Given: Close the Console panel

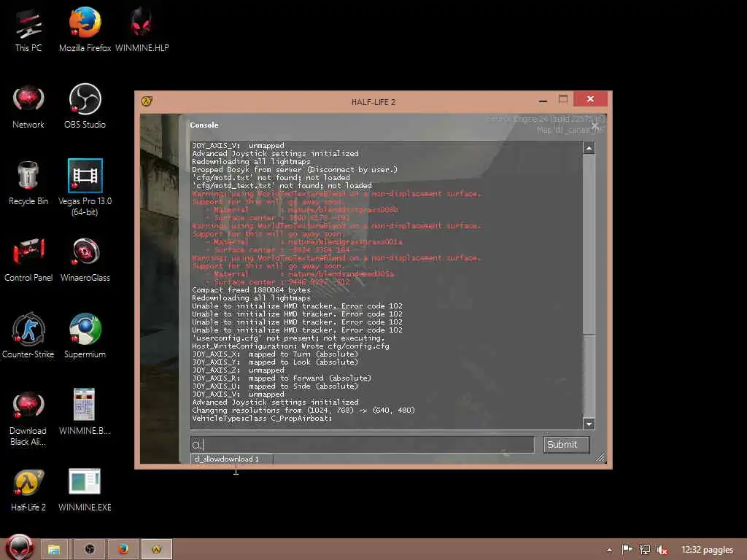Looking at the screenshot, I should click(595, 126).
